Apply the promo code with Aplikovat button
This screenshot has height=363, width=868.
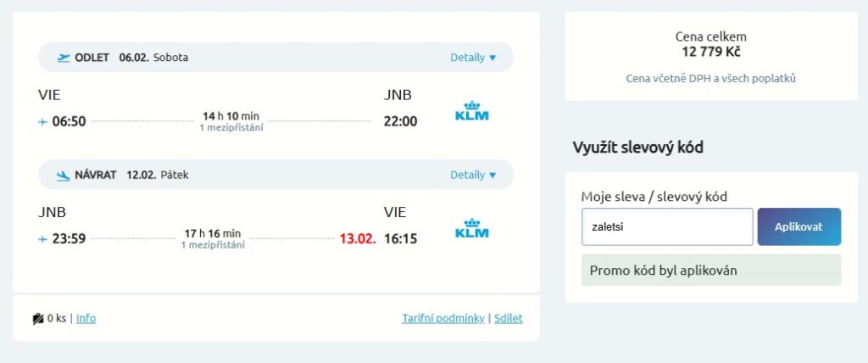[x=798, y=226]
